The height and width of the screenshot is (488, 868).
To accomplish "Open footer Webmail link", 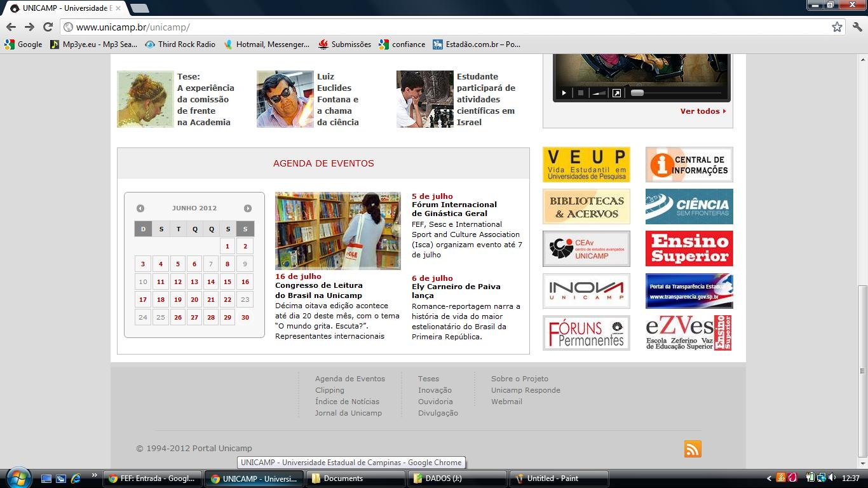I will click(x=506, y=402).
